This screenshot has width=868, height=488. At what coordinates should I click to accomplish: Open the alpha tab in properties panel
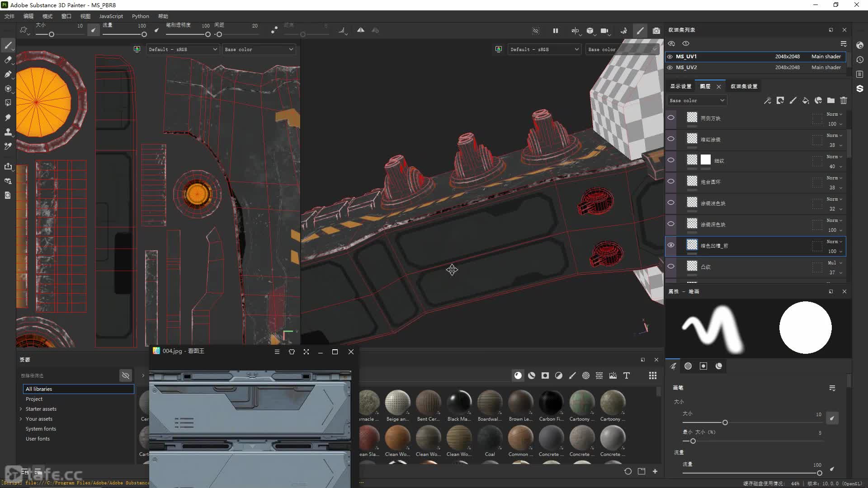coord(688,366)
